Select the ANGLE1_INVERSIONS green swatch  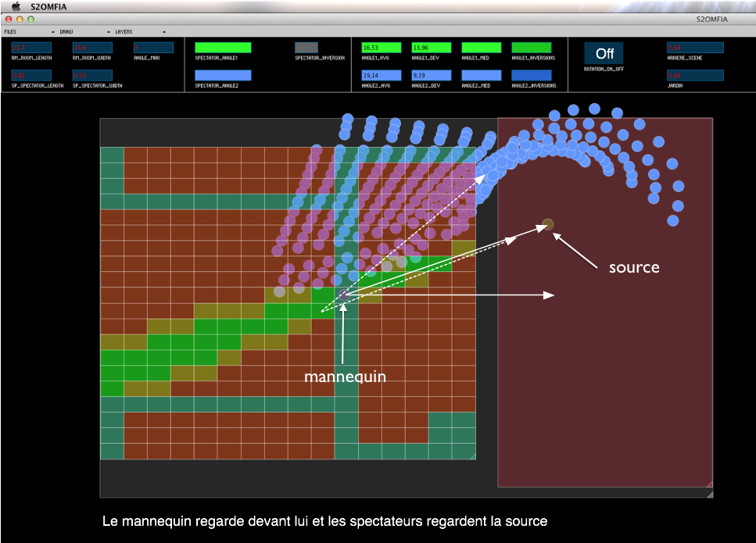coord(531,48)
